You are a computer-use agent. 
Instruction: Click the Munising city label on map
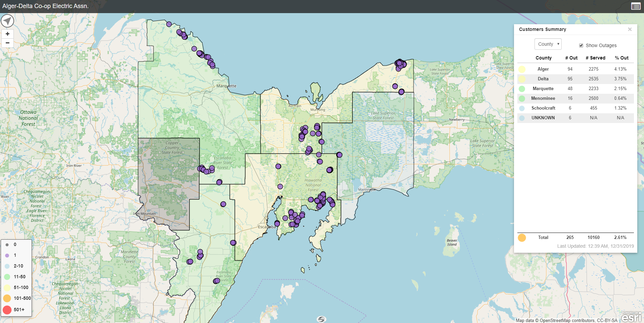[x=317, y=110]
